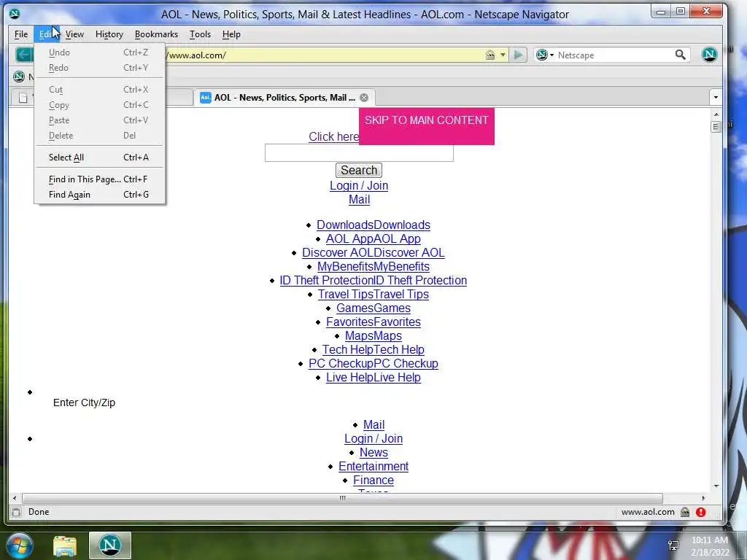Viewport: 747px width, 560px height.
Task: Open the Discover AOL link
Action: 373,252
